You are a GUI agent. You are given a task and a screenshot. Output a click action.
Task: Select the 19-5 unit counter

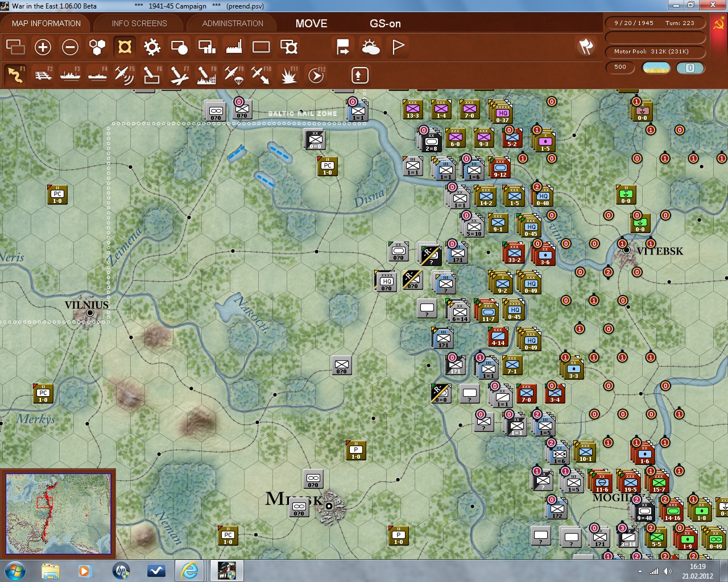pyautogui.click(x=631, y=483)
